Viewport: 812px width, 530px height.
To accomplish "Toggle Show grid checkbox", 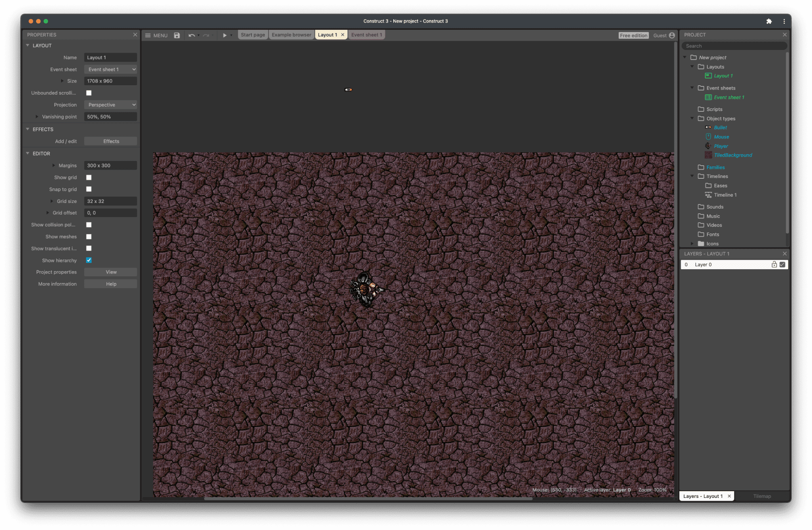I will click(89, 177).
